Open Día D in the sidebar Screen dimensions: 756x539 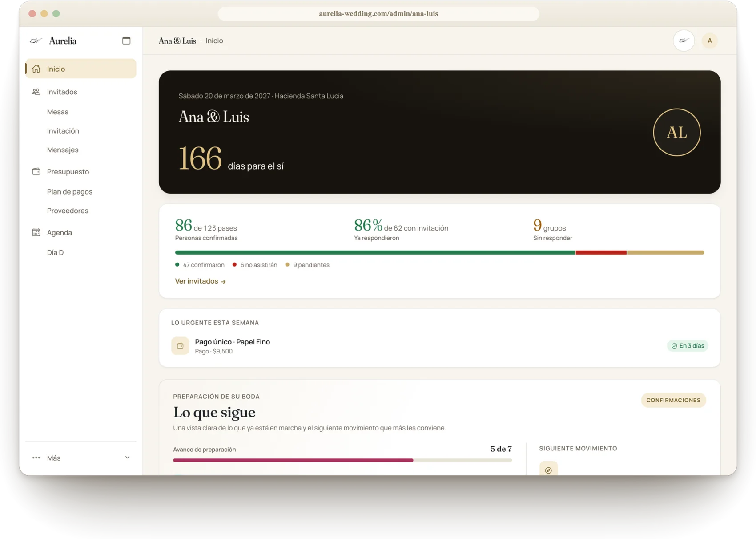point(55,252)
